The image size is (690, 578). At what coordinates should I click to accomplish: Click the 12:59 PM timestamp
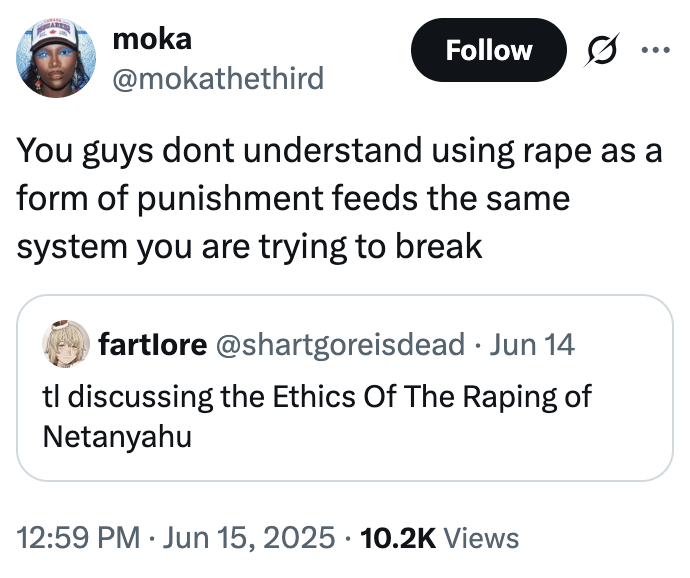click(77, 538)
